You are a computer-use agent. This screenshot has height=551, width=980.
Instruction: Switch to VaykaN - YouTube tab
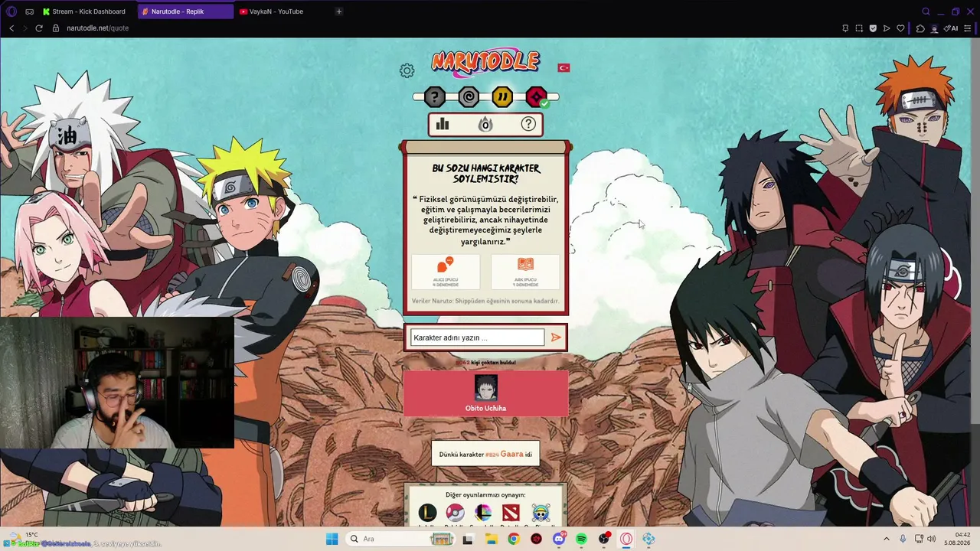click(282, 11)
